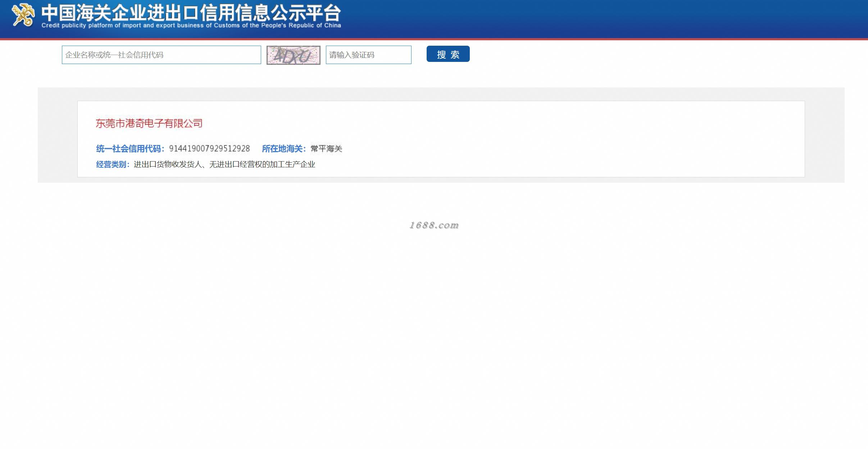Click the platform title 中国海关企业进出口信用信息公示平台
This screenshot has width=868, height=449.
click(191, 13)
